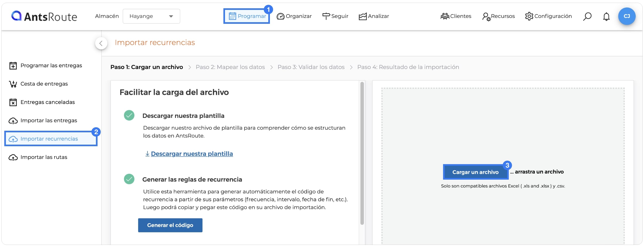Click the Generar el código button

(170, 225)
